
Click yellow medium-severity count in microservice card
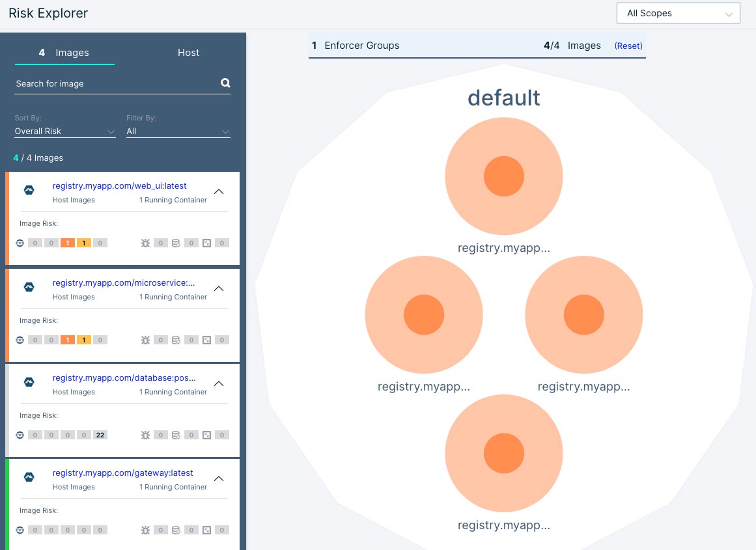pyautogui.click(x=84, y=340)
